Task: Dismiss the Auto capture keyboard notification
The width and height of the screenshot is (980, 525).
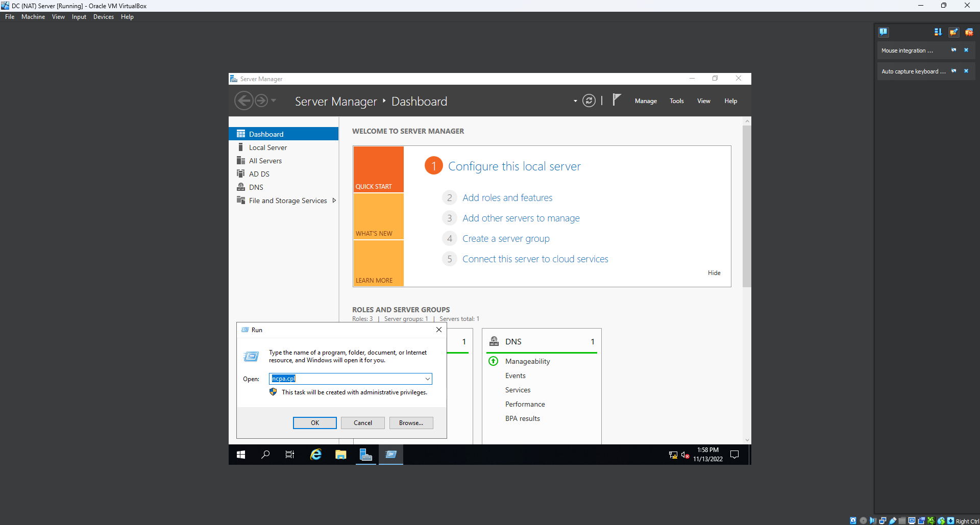Action: coord(966,71)
